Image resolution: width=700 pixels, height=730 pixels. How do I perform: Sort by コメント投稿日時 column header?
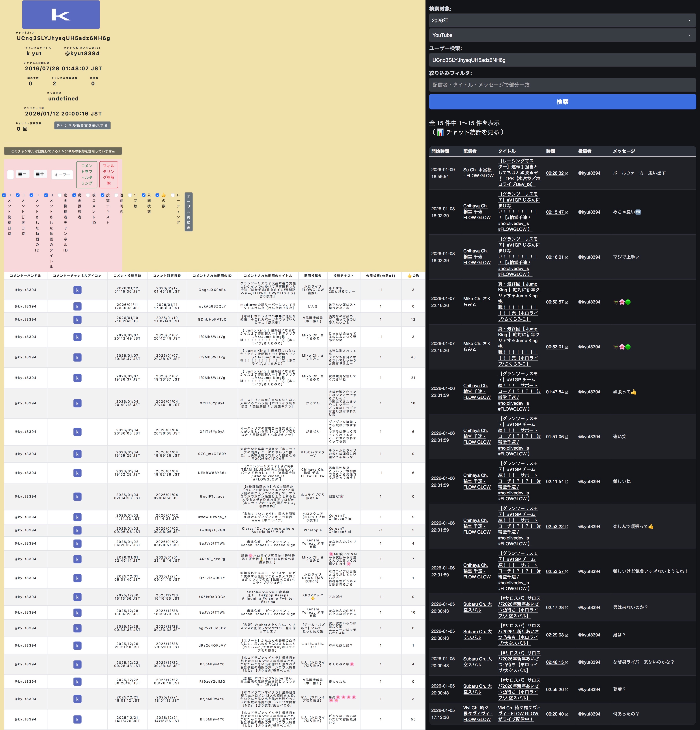(x=127, y=276)
